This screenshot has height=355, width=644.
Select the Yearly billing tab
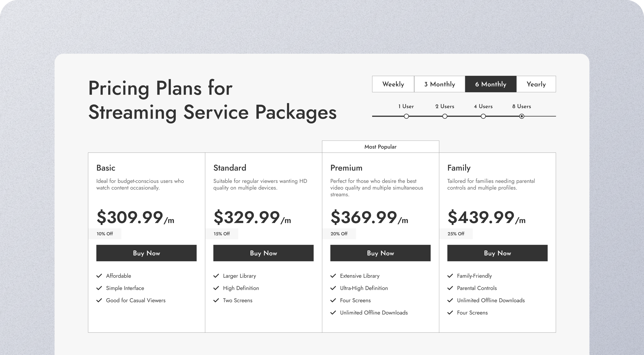pyautogui.click(x=536, y=84)
